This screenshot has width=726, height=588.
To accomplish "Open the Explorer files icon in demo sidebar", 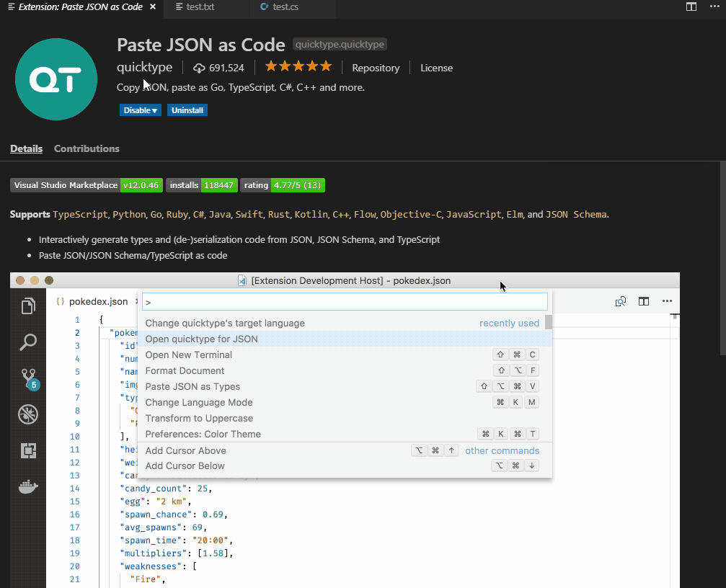I will [28, 306].
